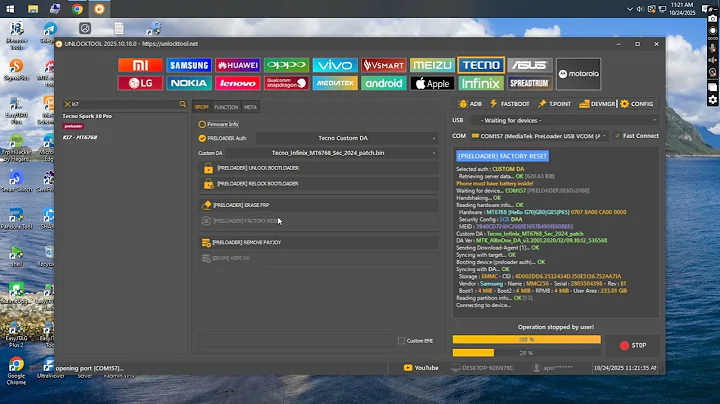This screenshot has height=404, width=720.
Task: Click PRELOADER Unlock Bootloader
Action: (318, 168)
